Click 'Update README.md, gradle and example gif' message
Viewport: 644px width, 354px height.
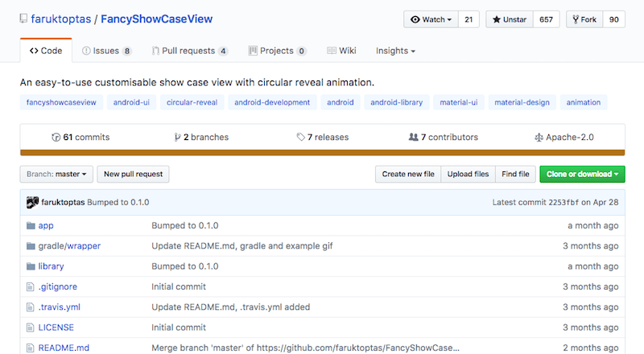[242, 246]
